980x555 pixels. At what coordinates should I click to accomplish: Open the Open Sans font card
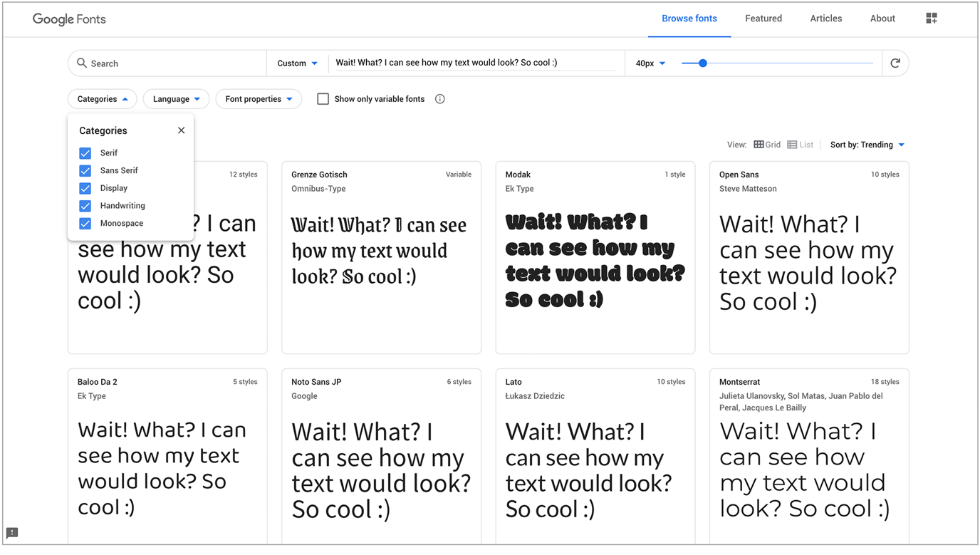[809, 258]
